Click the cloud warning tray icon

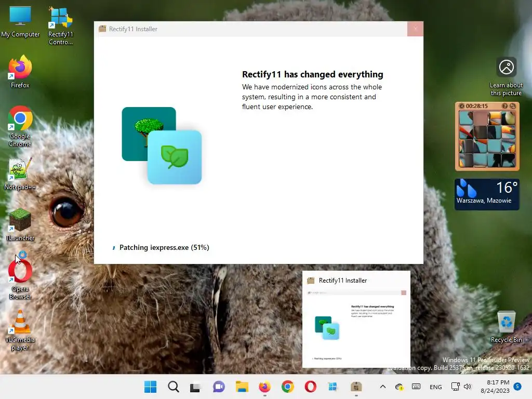(x=400, y=387)
